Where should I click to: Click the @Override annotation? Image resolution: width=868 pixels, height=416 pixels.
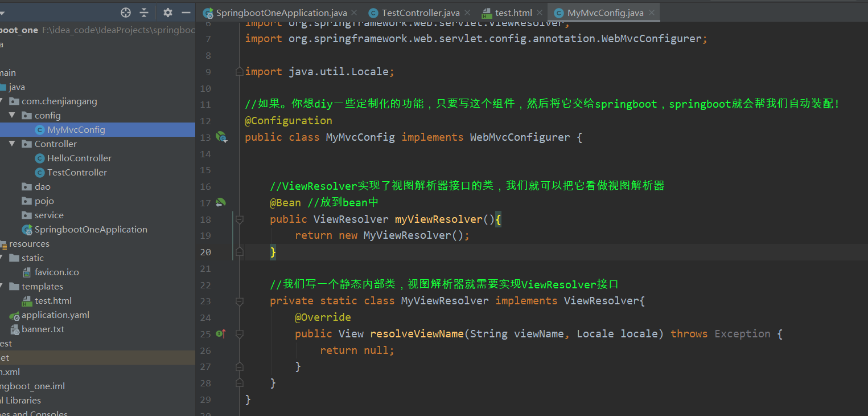(x=323, y=317)
